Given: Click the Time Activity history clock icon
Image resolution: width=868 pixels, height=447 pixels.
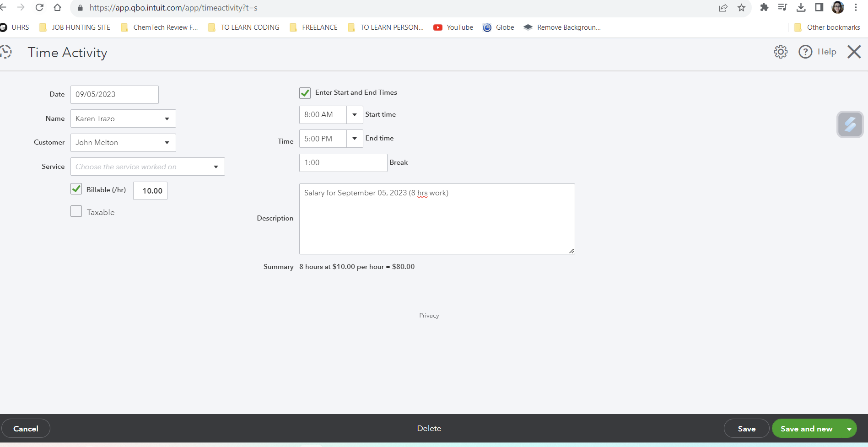Looking at the screenshot, I should [5, 52].
